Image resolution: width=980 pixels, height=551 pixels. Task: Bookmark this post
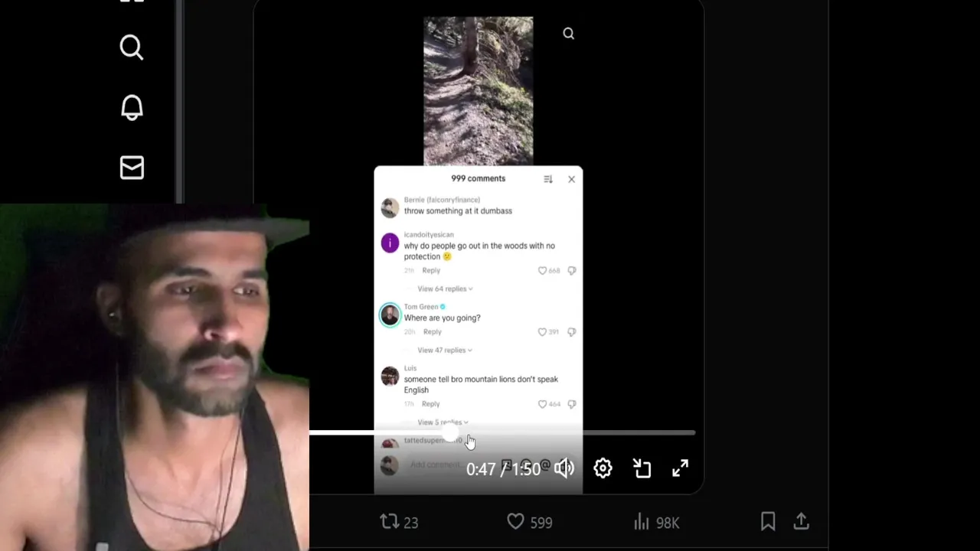(768, 522)
